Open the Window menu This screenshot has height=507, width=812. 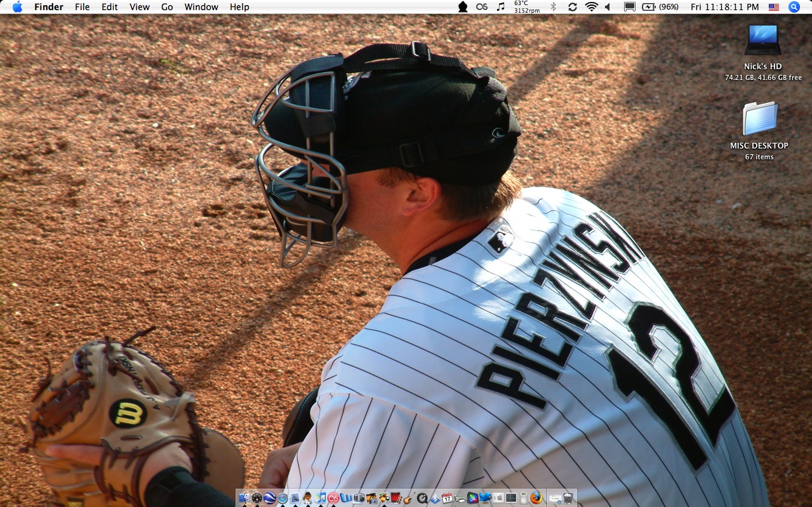tap(201, 7)
